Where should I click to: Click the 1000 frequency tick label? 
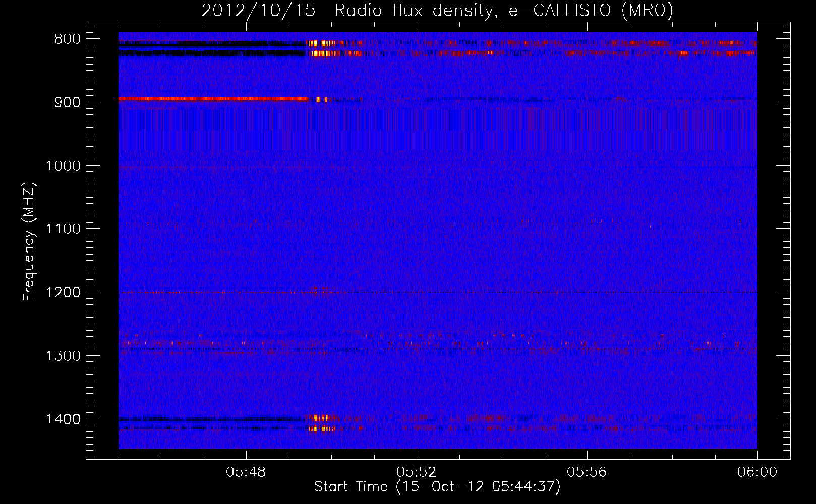(64, 166)
